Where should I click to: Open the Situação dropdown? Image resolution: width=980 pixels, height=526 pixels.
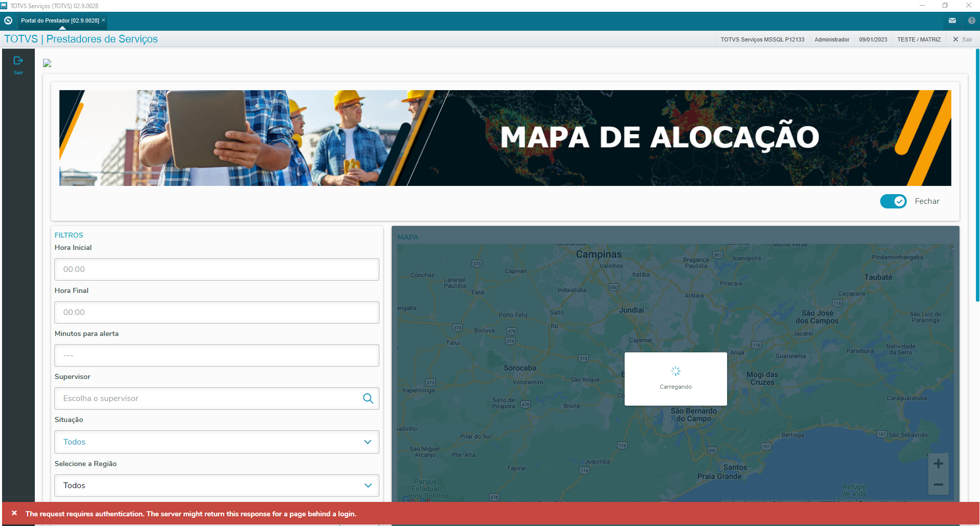tap(217, 442)
